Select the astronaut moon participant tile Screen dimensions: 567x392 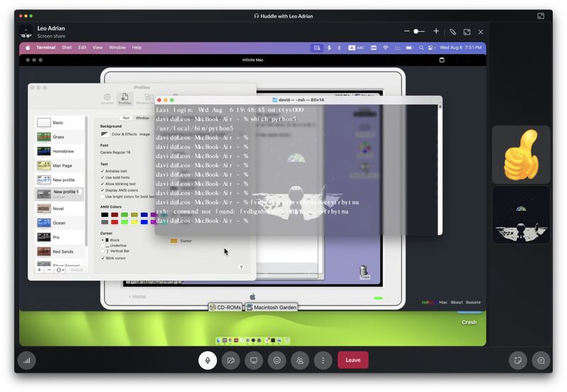(x=521, y=215)
